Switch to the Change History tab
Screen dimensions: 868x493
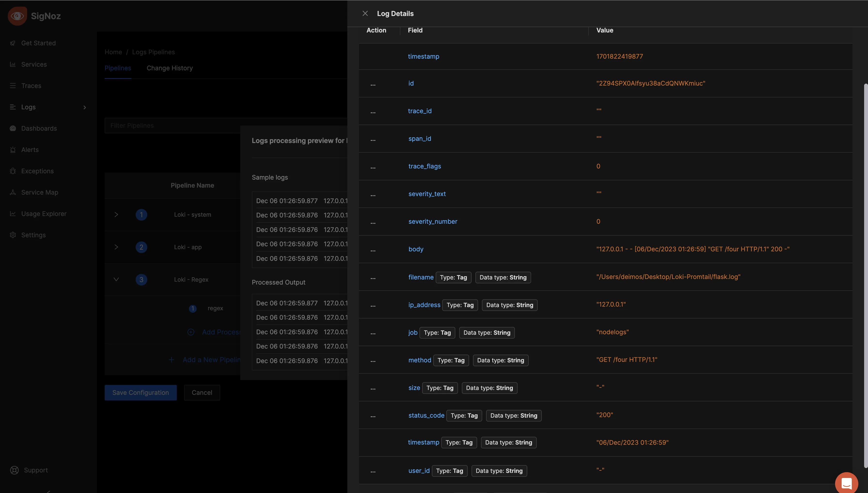tap(170, 68)
